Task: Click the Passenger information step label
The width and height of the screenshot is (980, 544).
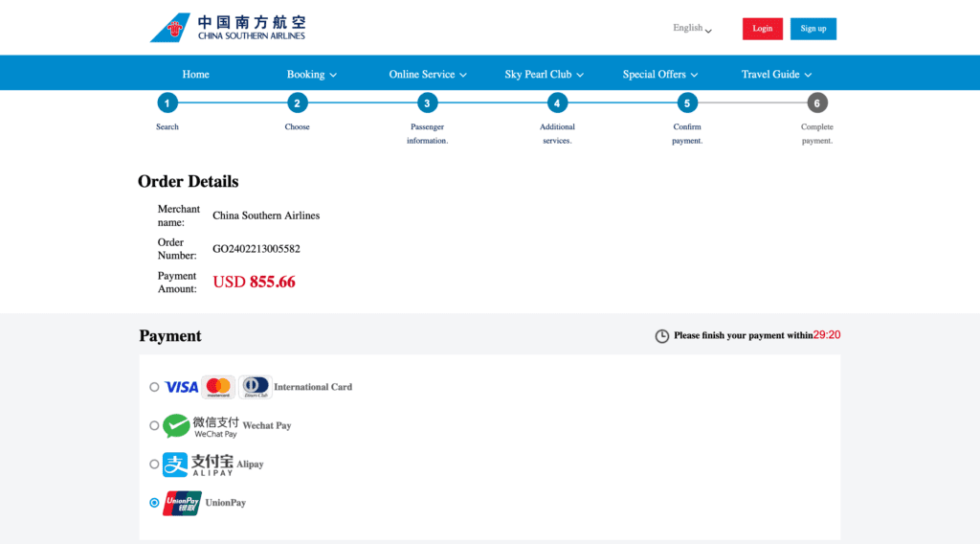Action: point(428,134)
